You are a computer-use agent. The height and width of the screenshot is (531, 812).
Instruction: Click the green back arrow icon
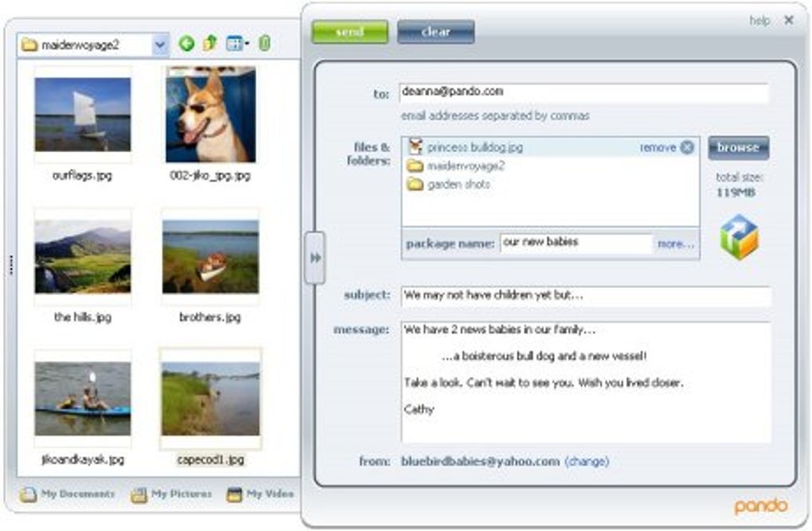point(187,44)
